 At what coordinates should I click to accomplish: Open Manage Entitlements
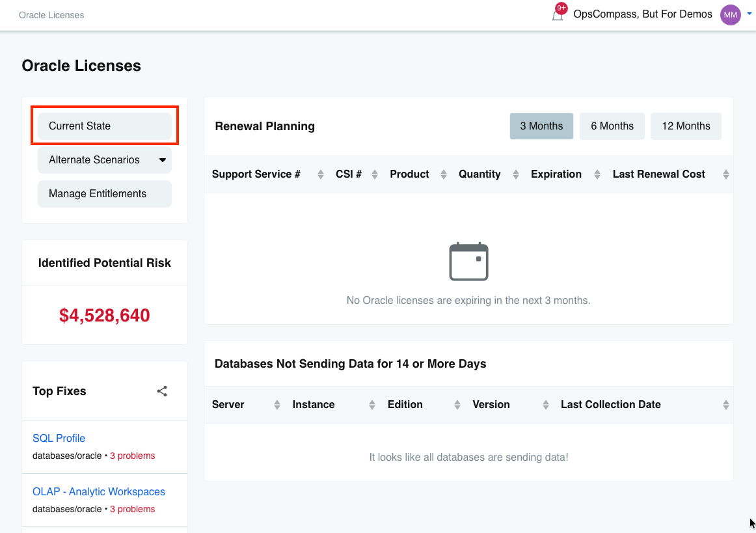105,194
